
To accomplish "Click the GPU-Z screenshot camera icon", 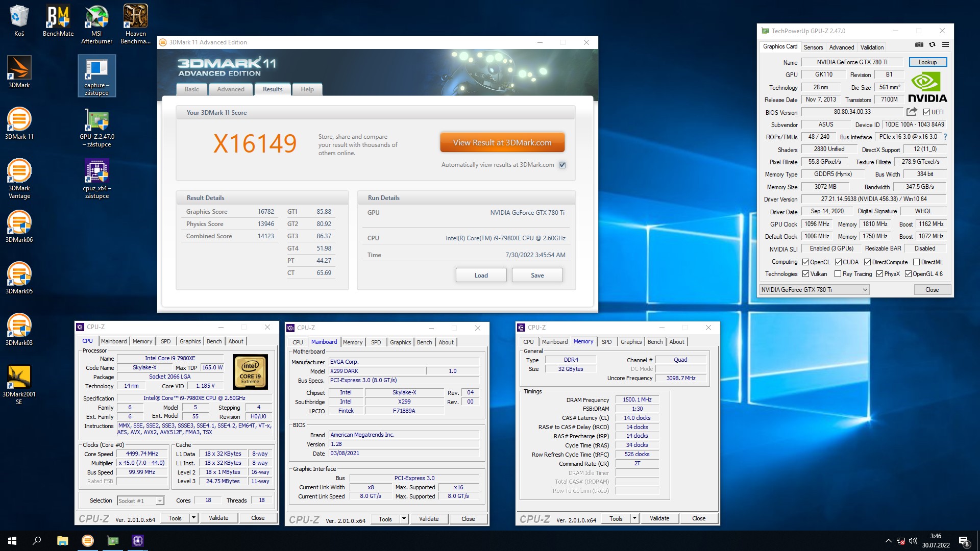I will [919, 45].
